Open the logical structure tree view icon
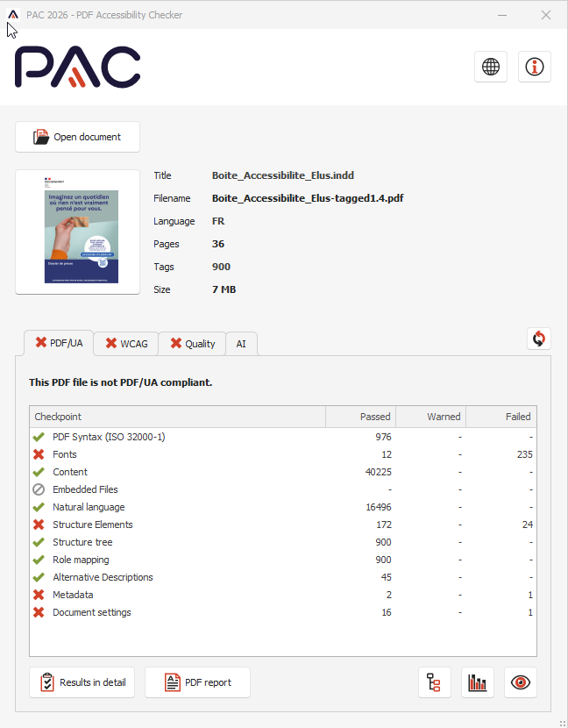This screenshot has height=728, width=568. pos(435,682)
